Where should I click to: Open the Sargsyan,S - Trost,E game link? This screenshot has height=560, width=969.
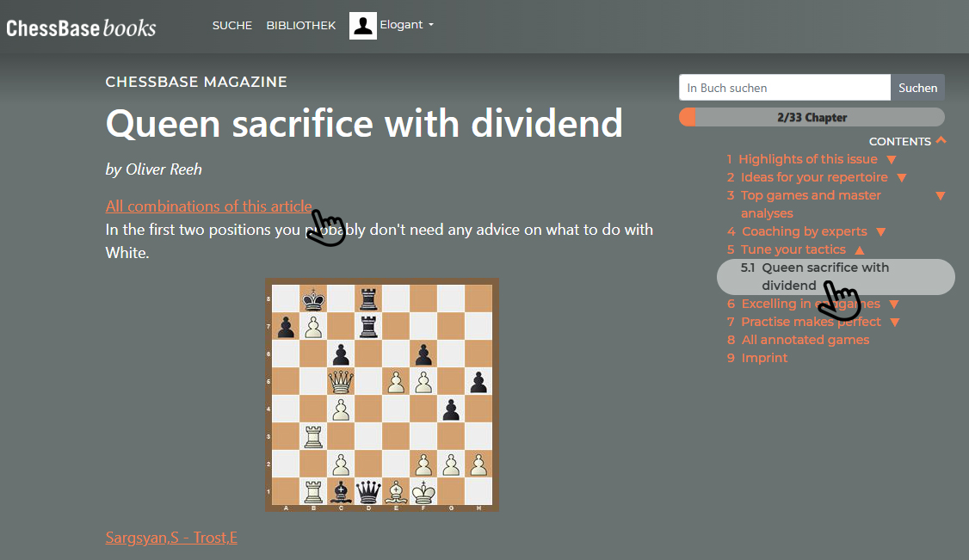(x=171, y=538)
